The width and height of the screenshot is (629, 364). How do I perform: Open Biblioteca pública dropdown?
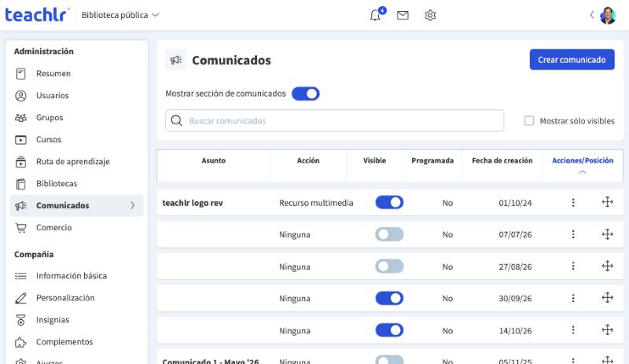click(120, 15)
